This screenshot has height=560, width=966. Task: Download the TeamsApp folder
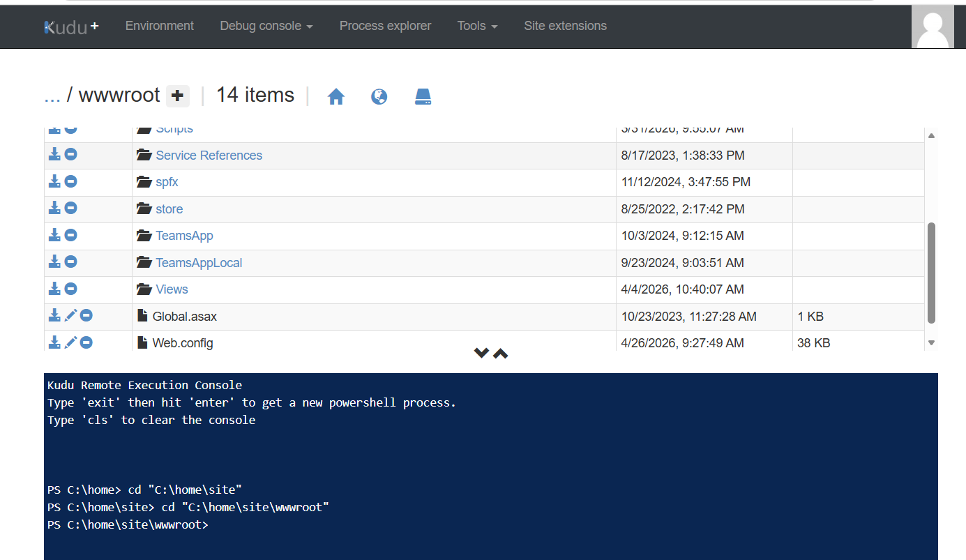tap(54, 235)
